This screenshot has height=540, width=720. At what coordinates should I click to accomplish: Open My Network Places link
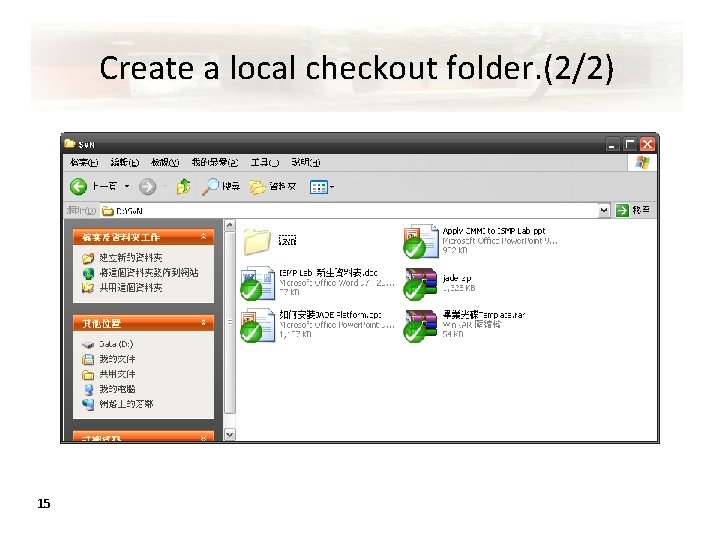point(126,404)
